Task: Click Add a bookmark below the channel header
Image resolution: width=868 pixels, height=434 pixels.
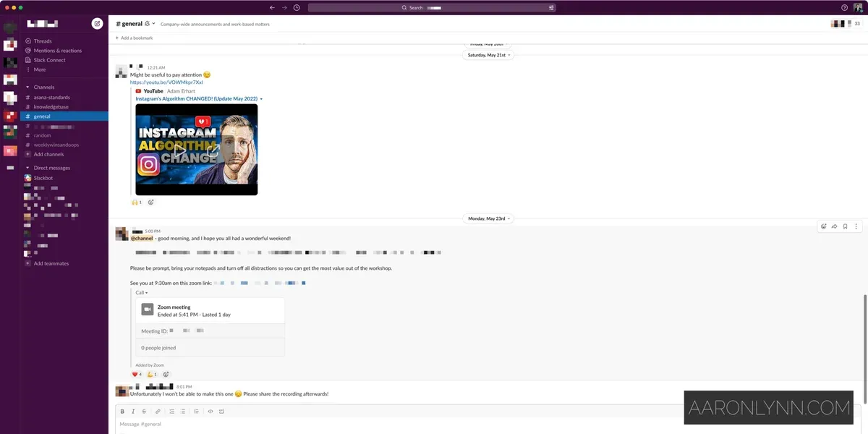Action: 135,37
